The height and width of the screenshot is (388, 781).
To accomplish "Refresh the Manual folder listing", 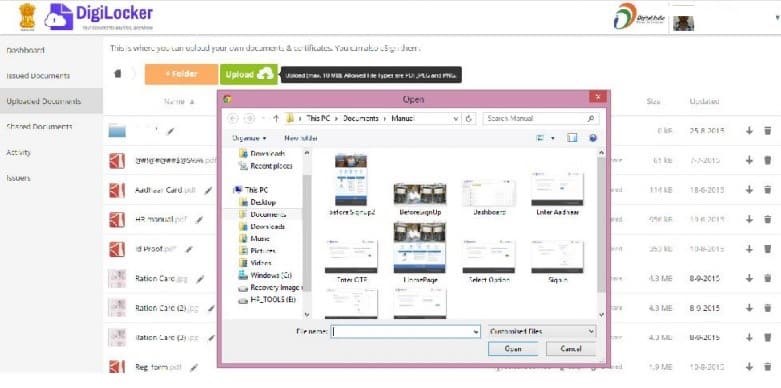I will tap(468, 119).
